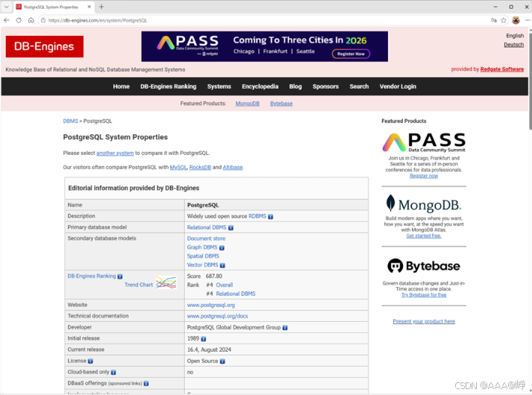Click the DBMS breadcrumb link
Image resolution: width=532 pixels, height=395 pixels.
(x=71, y=121)
